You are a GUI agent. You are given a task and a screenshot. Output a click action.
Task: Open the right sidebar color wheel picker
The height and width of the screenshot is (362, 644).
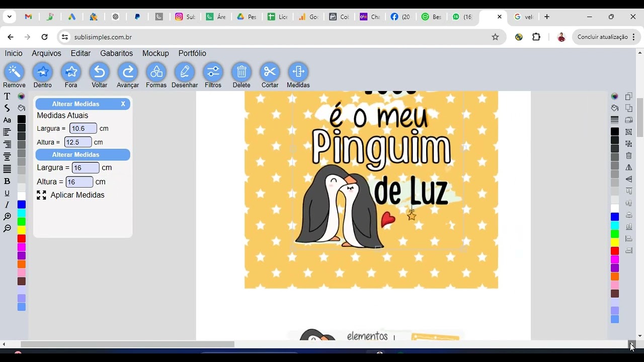[615, 96]
